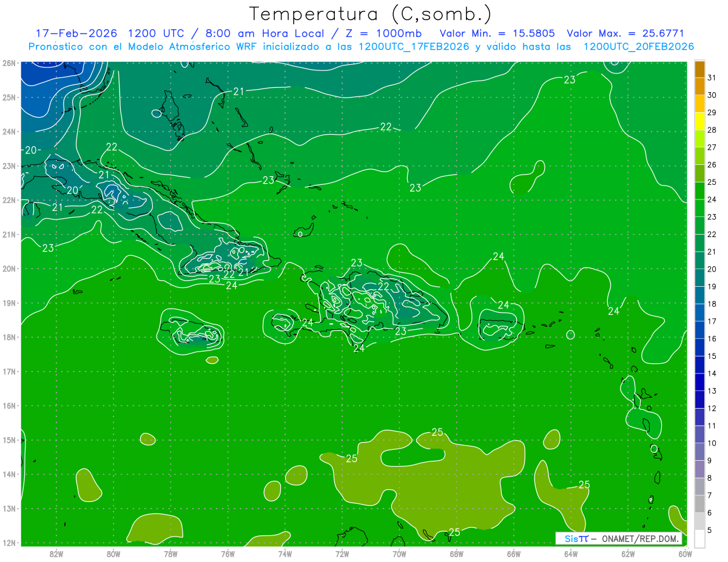
Task: Click the "60W" longitude axis label
Action: [x=685, y=554]
